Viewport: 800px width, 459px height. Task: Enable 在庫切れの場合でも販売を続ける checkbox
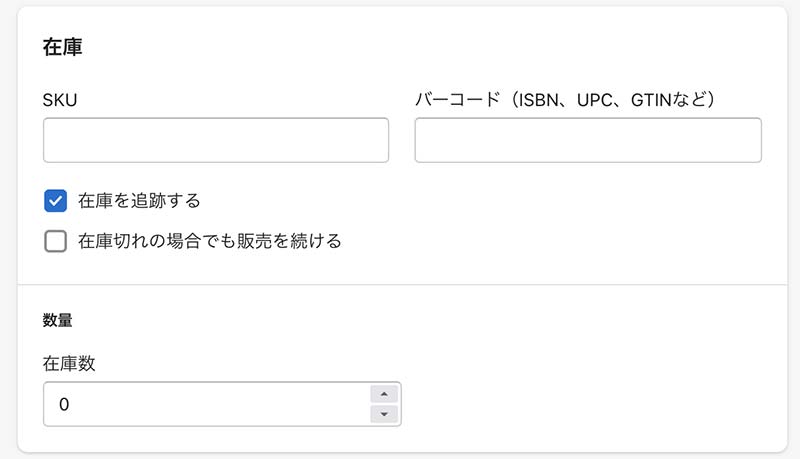point(55,241)
